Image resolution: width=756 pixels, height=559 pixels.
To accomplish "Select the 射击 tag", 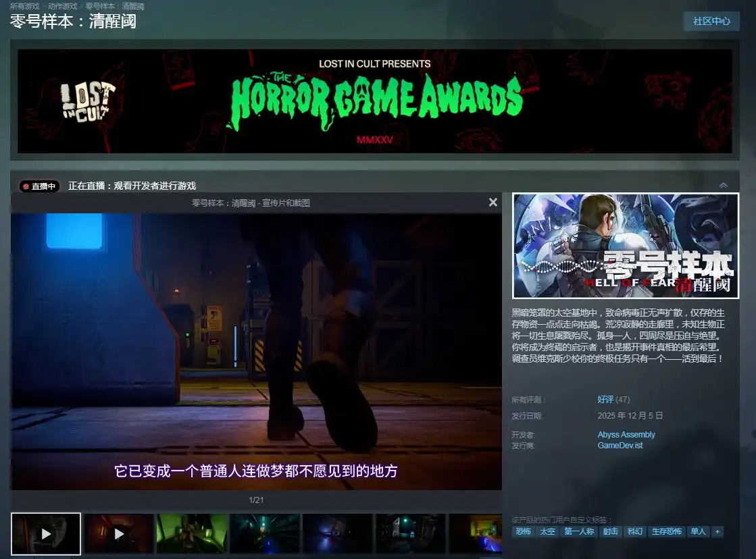I will click(610, 531).
